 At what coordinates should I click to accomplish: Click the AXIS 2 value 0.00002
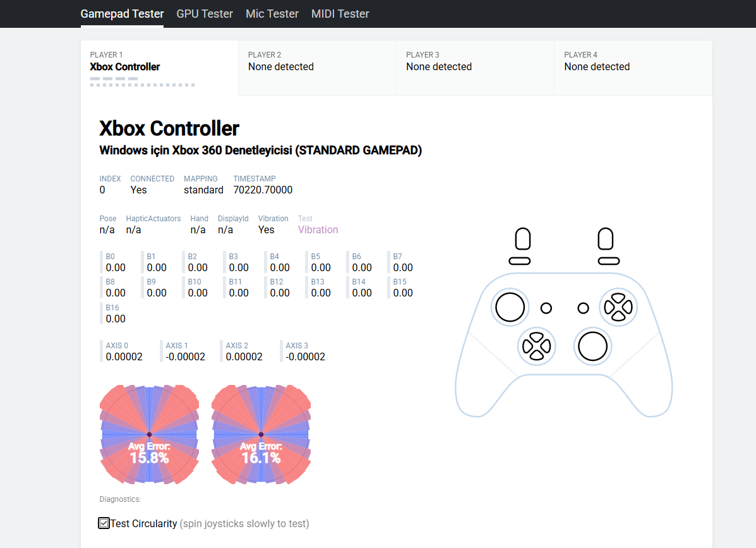(244, 357)
